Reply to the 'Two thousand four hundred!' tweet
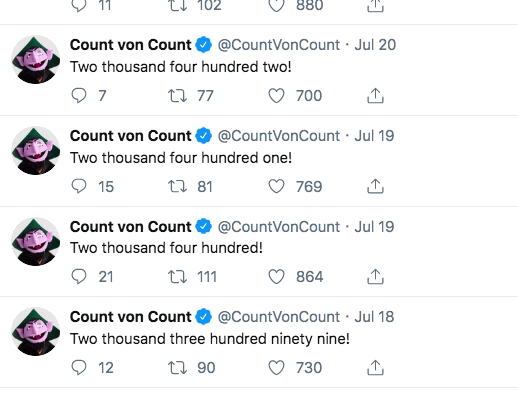Screen dimensions: 518x396 (79, 277)
